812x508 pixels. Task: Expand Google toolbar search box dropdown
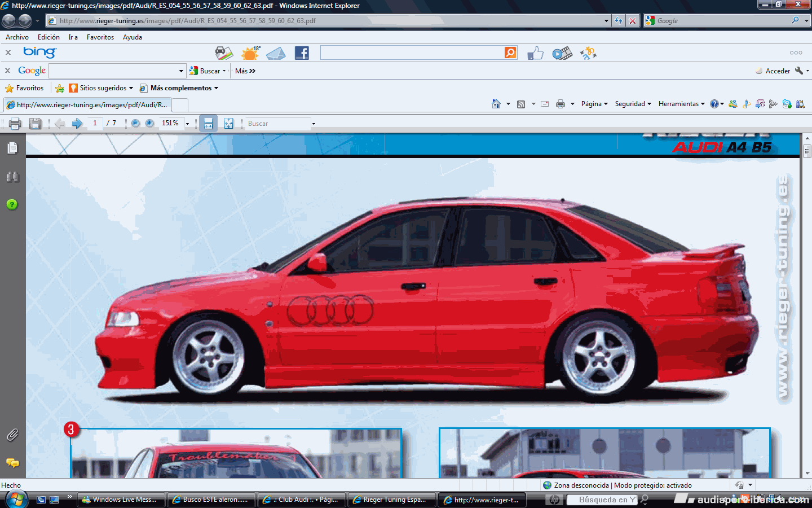coord(181,71)
